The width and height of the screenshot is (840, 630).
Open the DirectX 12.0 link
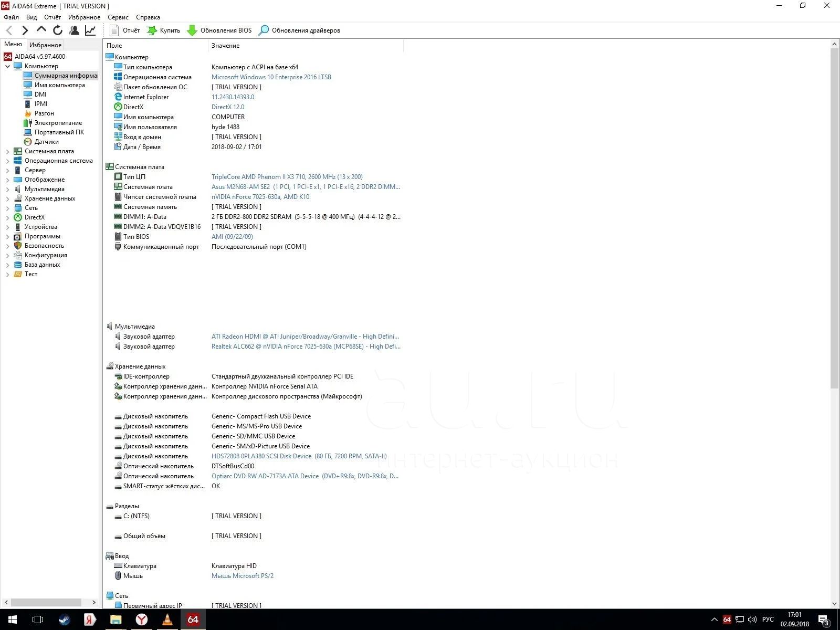click(227, 107)
